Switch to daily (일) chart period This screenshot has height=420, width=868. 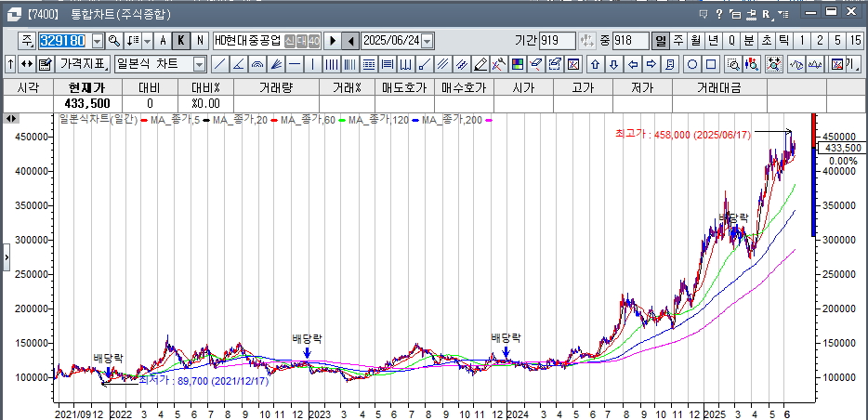click(661, 41)
